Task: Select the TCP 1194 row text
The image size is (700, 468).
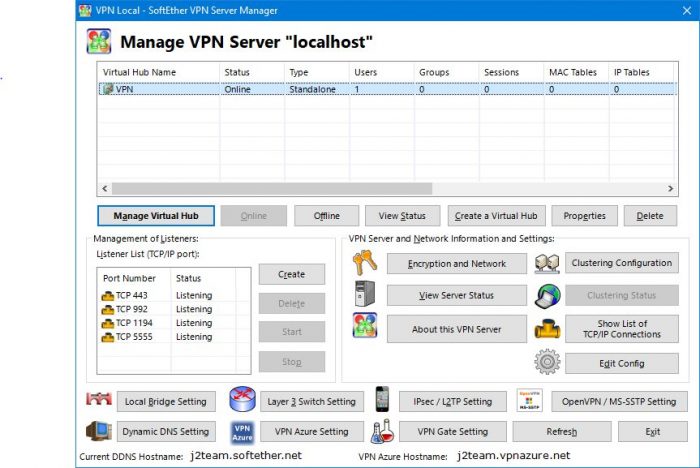Action: (134, 323)
